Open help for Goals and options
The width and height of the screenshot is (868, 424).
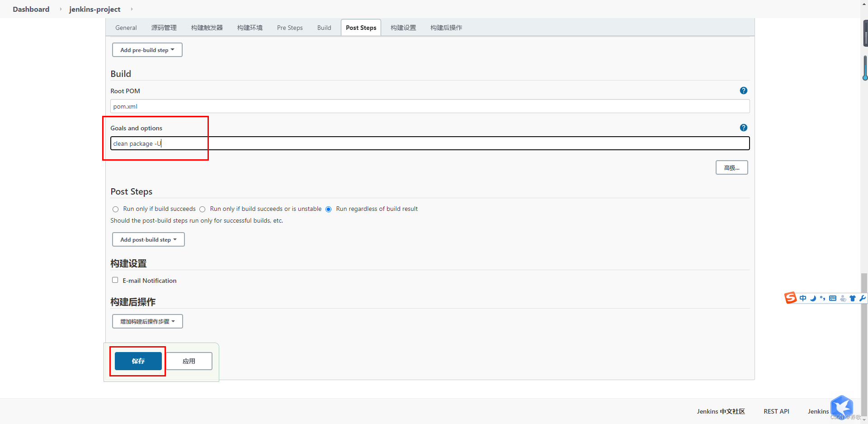[x=743, y=128]
